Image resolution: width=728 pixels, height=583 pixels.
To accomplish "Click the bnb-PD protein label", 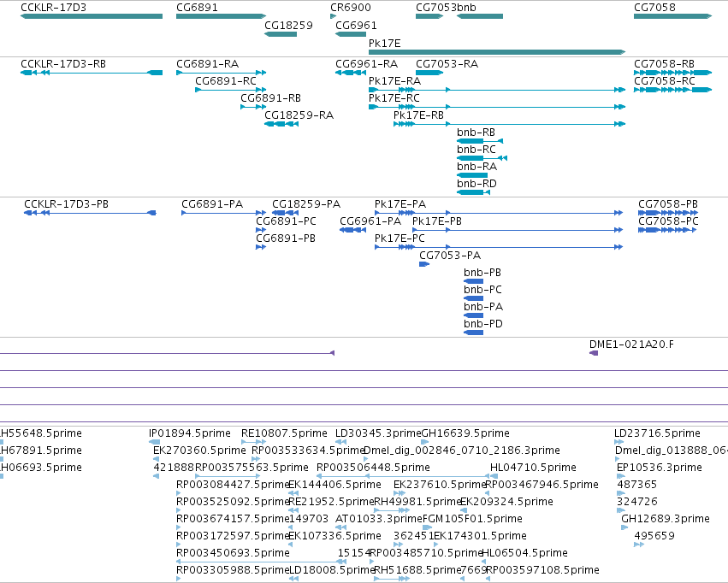I will [x=483, y=325].
